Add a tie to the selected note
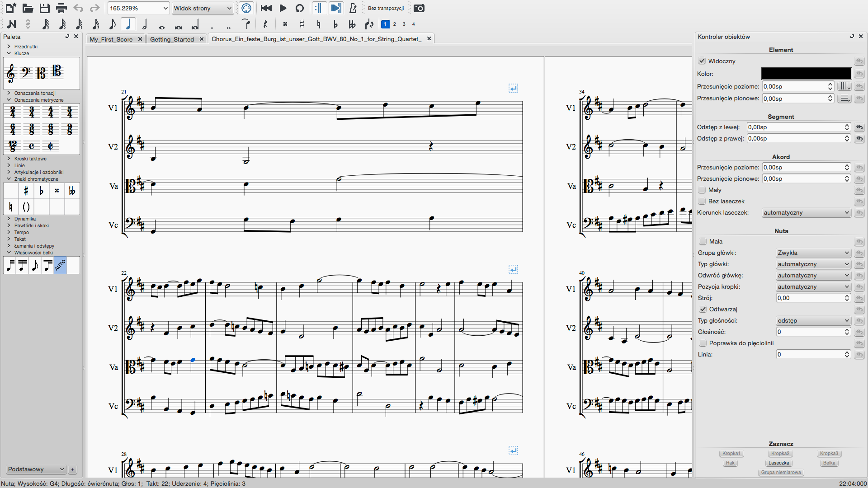 pos(246,24)
